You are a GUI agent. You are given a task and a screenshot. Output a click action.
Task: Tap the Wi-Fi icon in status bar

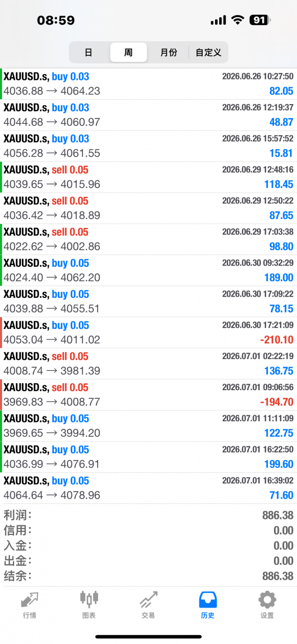[x=237, y=20]
